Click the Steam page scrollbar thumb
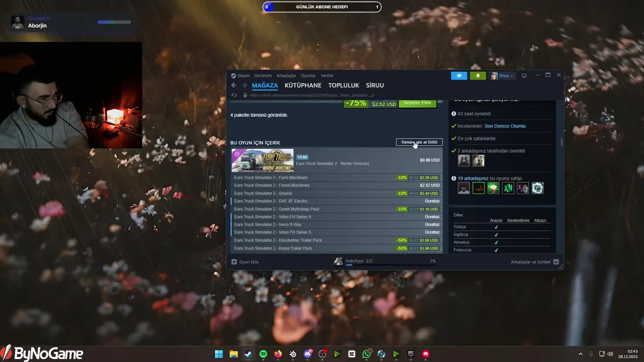Image resolution: width=644 pixels, height=362 pixels. point(561,142)
